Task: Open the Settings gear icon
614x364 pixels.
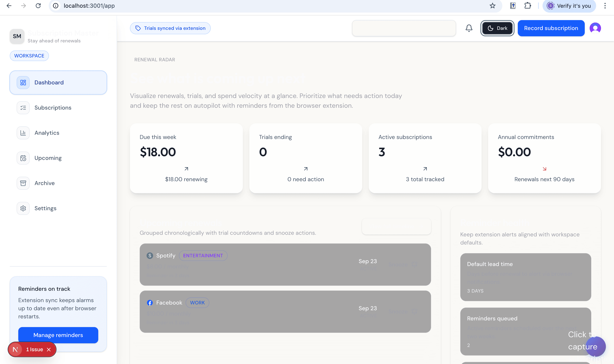Action: [23, 208]
